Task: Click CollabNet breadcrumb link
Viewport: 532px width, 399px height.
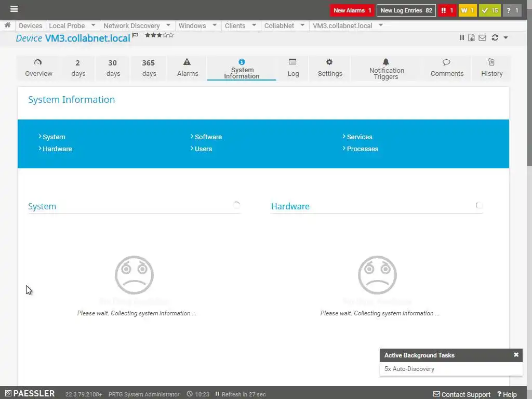Action: [x=279, y=26]
